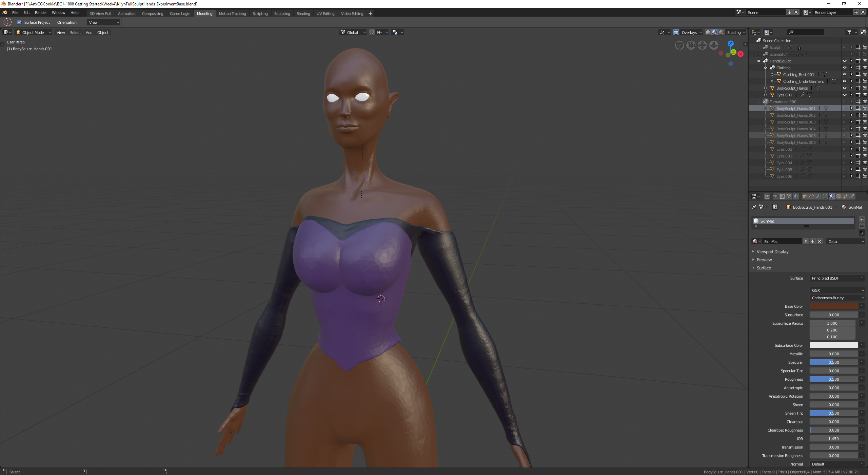Open the Object Mode dropdown

(33, 32)
